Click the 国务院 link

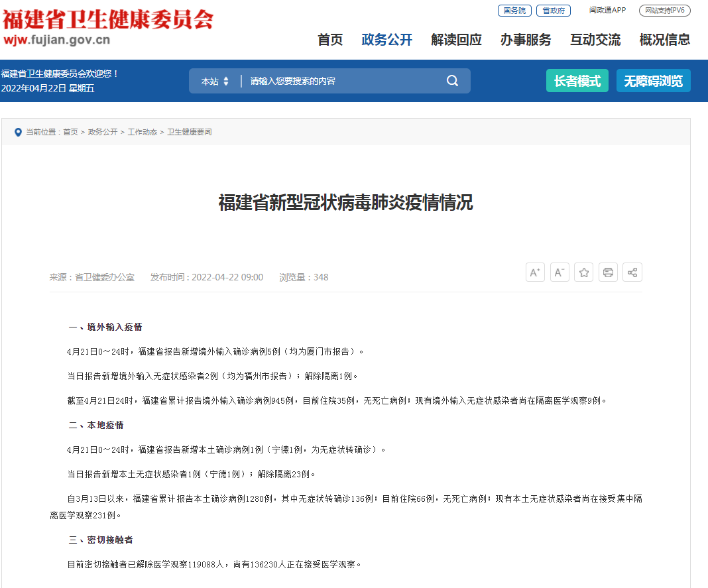[x=514, y=11]
